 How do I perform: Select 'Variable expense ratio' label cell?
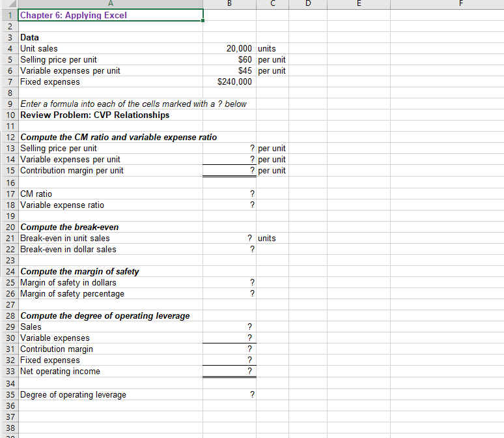tap(111, 205)
